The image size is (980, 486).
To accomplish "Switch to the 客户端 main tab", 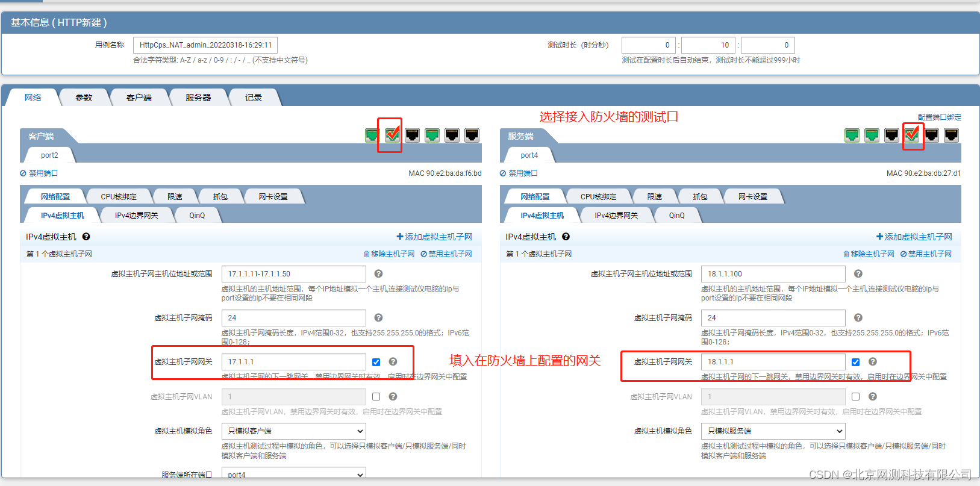I will 139,98.
